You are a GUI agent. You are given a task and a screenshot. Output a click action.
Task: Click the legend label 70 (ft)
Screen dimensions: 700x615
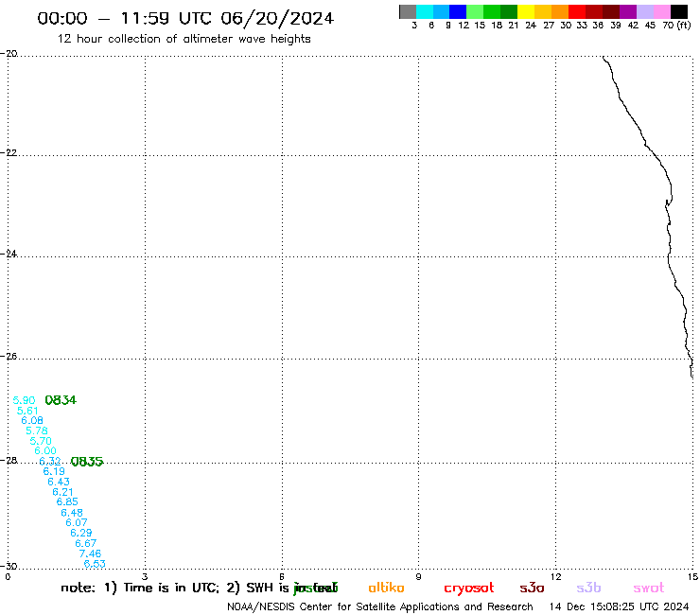(676, 25)
